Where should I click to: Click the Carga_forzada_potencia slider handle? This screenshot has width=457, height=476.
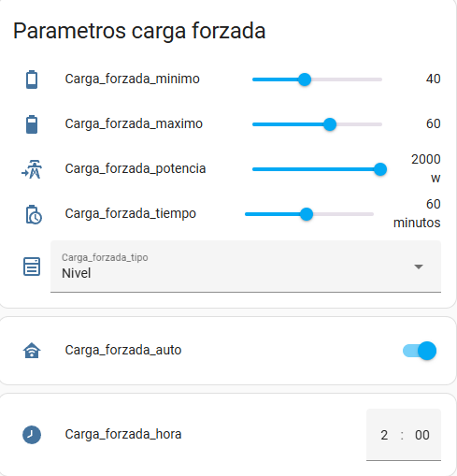click(x=380, y=169)
